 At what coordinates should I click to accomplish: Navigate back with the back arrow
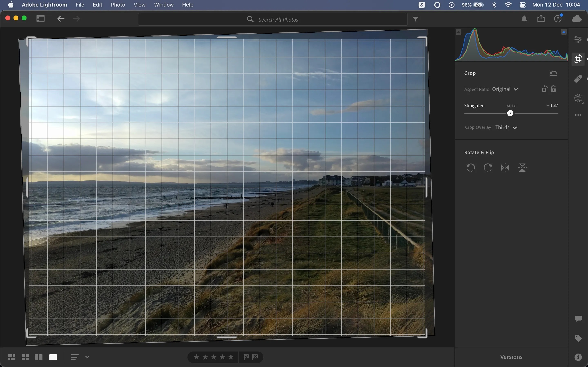coord(60,19)
